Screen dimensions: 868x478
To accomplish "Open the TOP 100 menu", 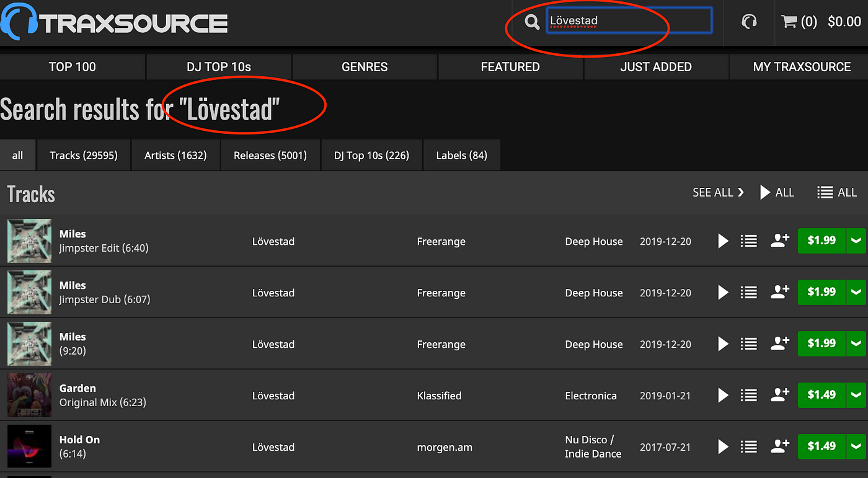I will point(73,67).
